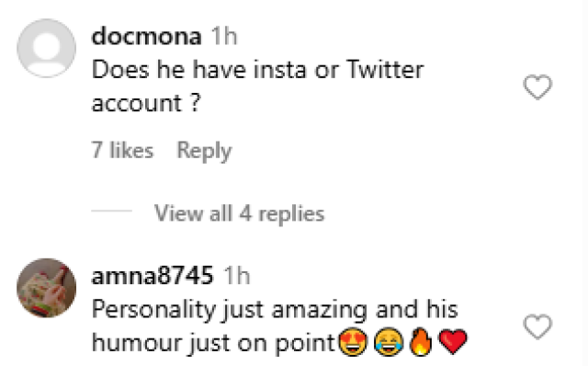This screenshot has width=588, height=366.
Task: Select the 'Does he have insta or Twitter' text
Action: (257, 70)
